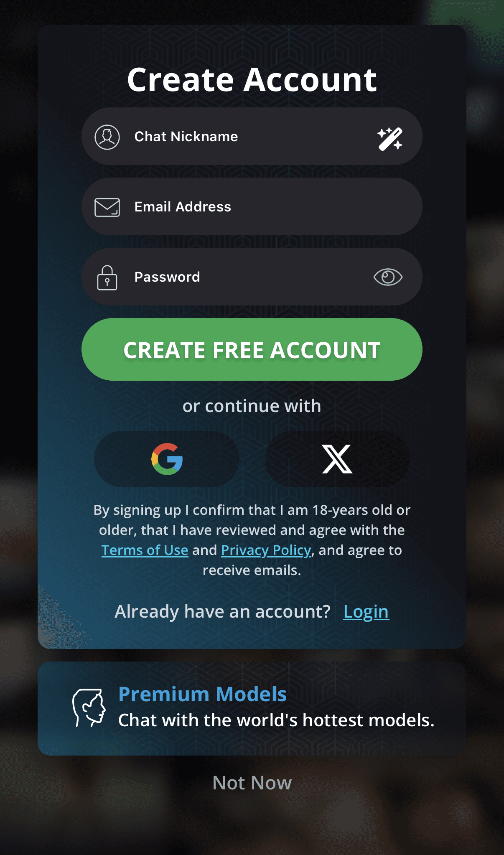The width and height of the screenshot is (504, 855).
Task: Click the Create Account title
Action: (252, 79)
